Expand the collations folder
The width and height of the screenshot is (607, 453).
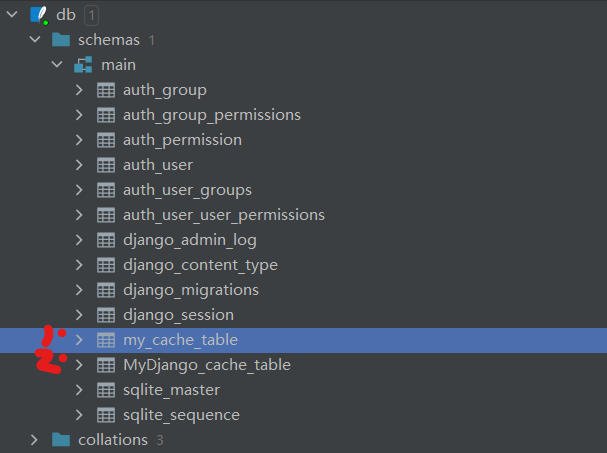coord(34,440)
